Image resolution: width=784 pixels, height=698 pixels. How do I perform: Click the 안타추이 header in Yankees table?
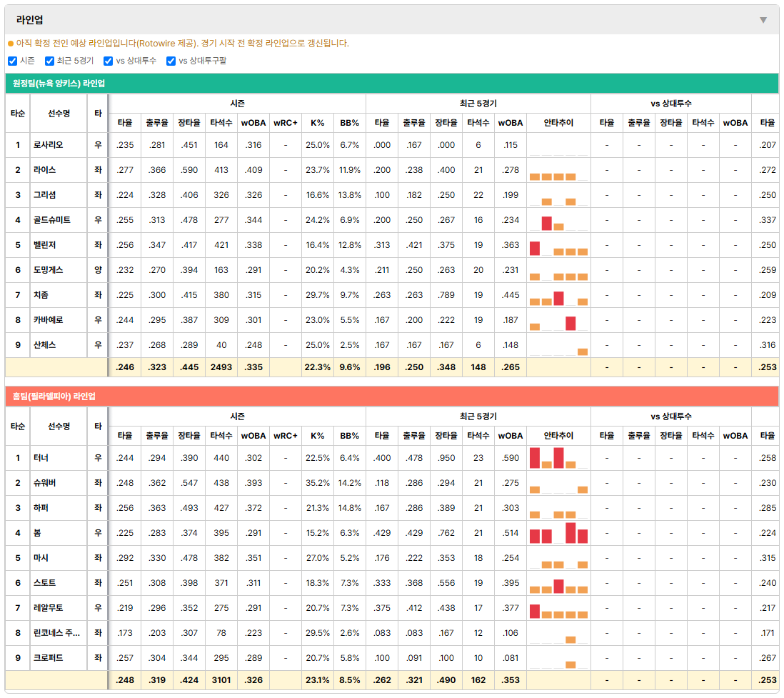tap(558, 123)
